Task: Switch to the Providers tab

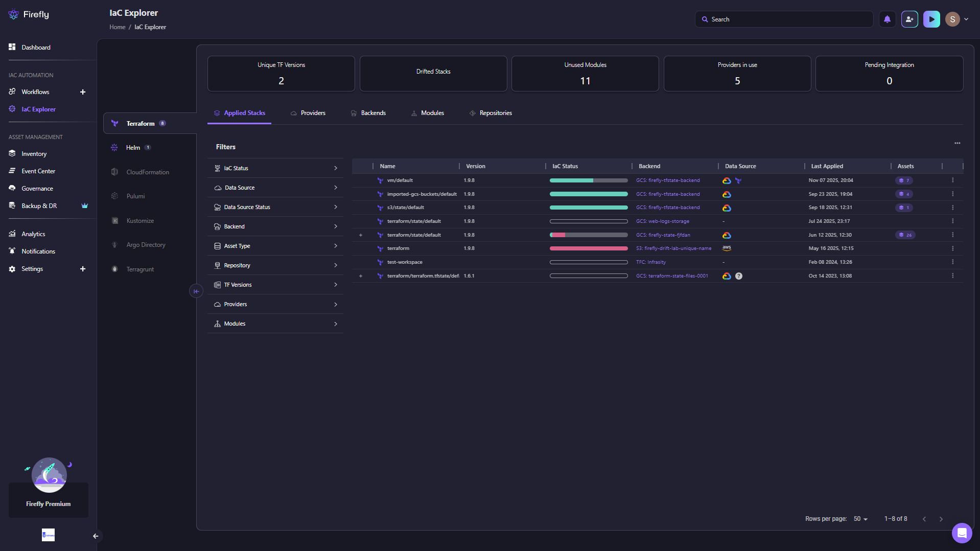Action: 308,113
